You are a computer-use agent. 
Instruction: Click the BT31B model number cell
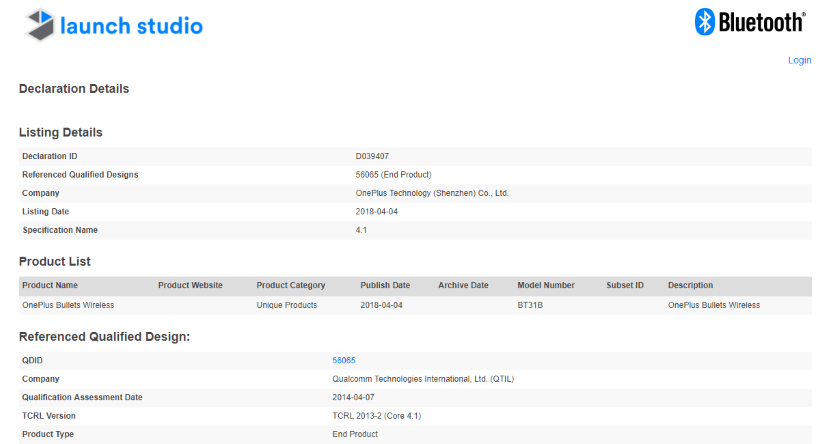click(529, 305)
